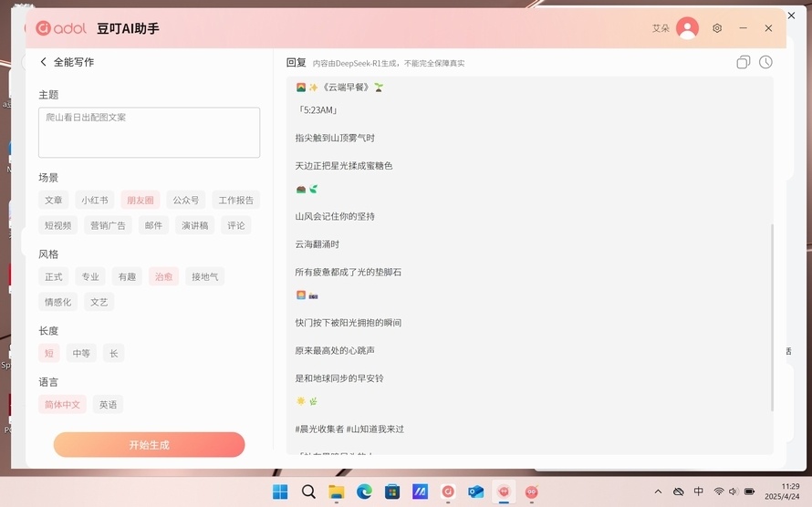The width and height of the screenshot is (812, 507).
Task: Open File Explorer from taskbar
Action: click(x=337, y=491)
